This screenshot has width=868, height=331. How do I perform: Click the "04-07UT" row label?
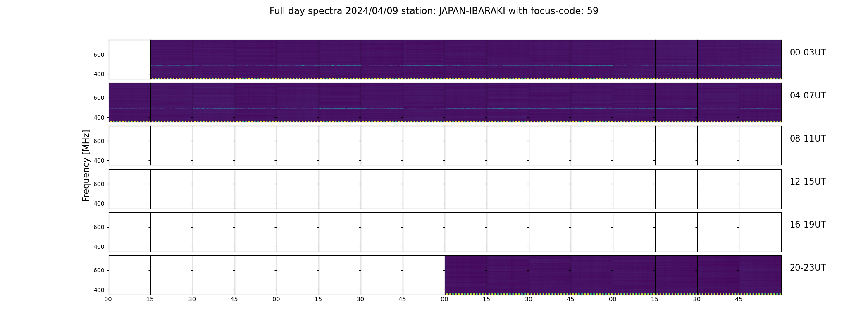[x=808, y=96]
